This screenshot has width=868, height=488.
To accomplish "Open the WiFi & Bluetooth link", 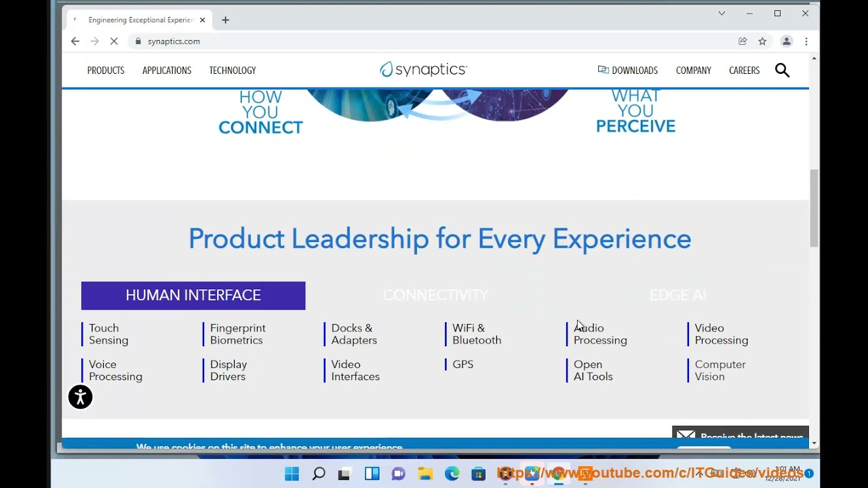I will [x=477, y=334].
